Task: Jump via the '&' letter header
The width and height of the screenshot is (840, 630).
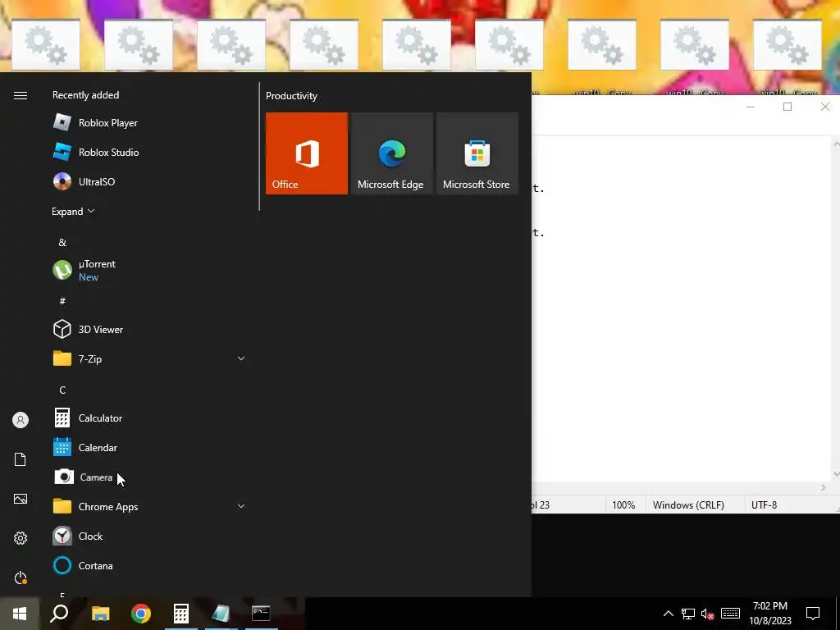Action: point(62,242)
